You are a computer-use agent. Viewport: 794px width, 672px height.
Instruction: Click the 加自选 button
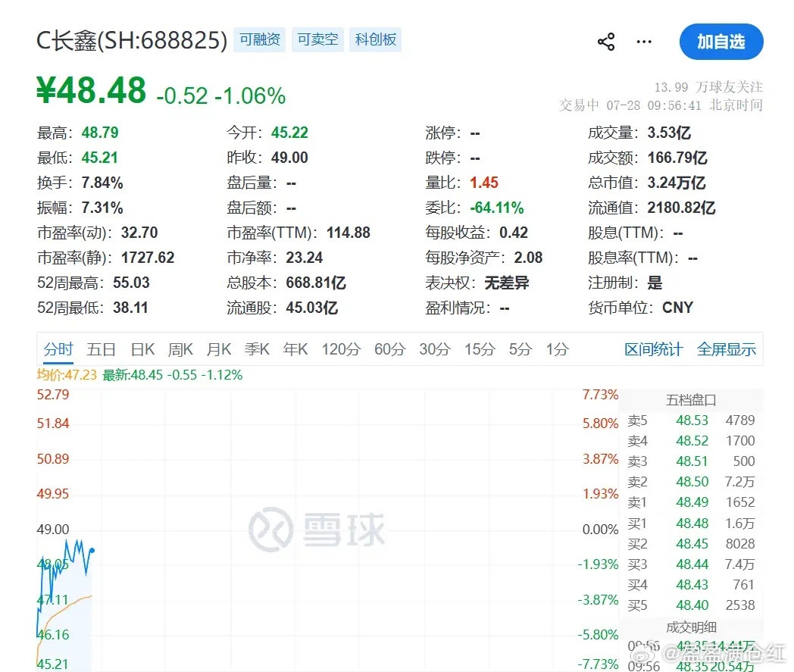[721, 42]
